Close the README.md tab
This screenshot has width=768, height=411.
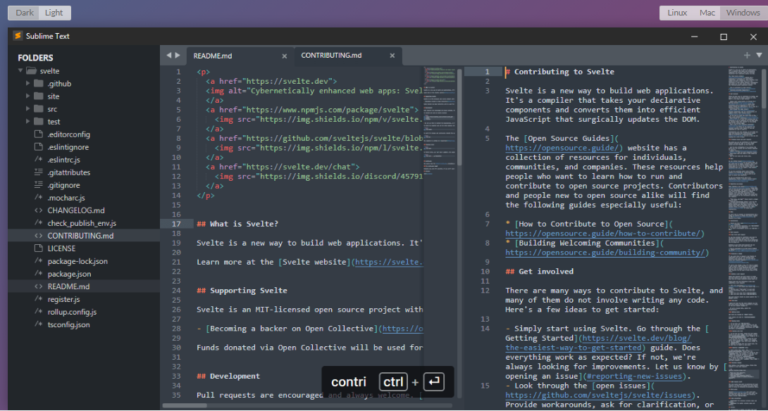[286, 55]
